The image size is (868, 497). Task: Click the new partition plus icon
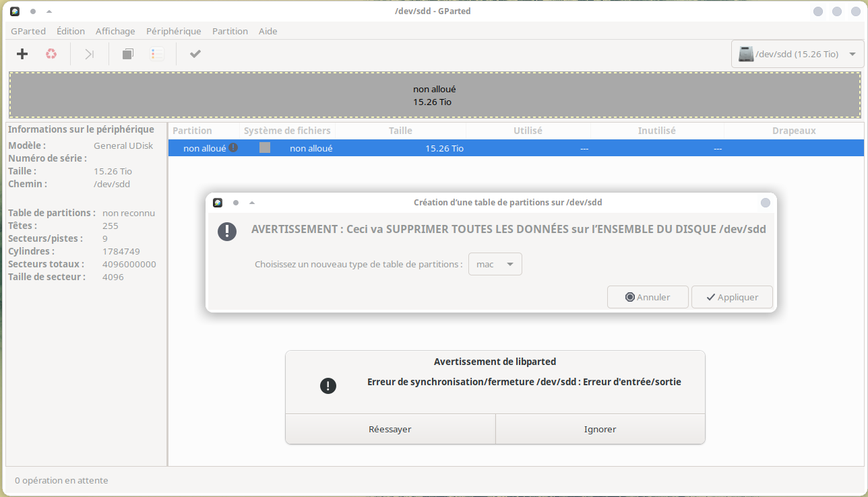point(22,54)
